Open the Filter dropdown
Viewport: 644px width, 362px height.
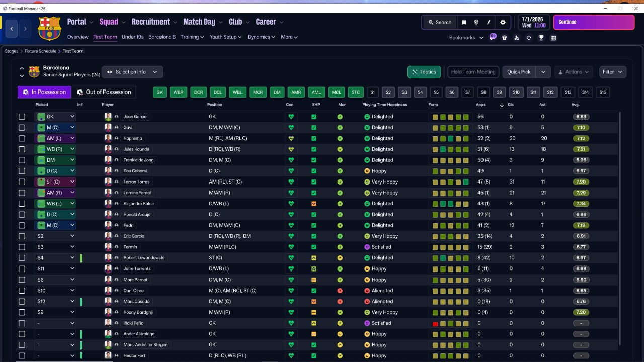[x=613, y=72]
